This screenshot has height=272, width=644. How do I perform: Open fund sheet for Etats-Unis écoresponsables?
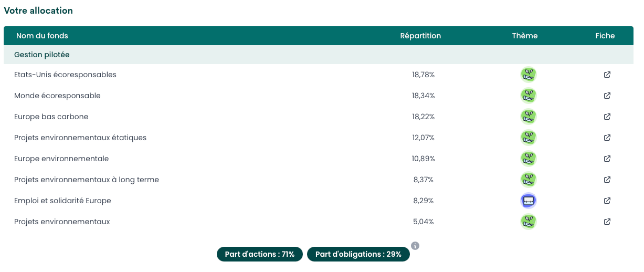(607, 75)
